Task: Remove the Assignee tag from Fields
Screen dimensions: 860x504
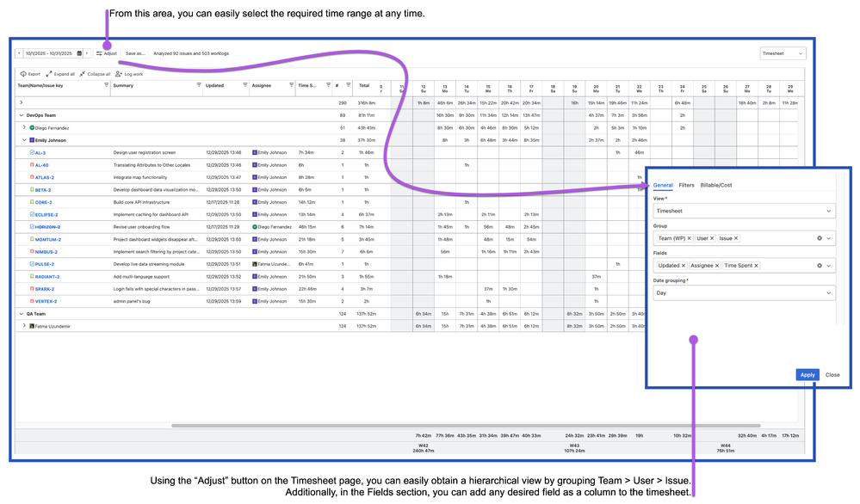Action: click(717, 266)
